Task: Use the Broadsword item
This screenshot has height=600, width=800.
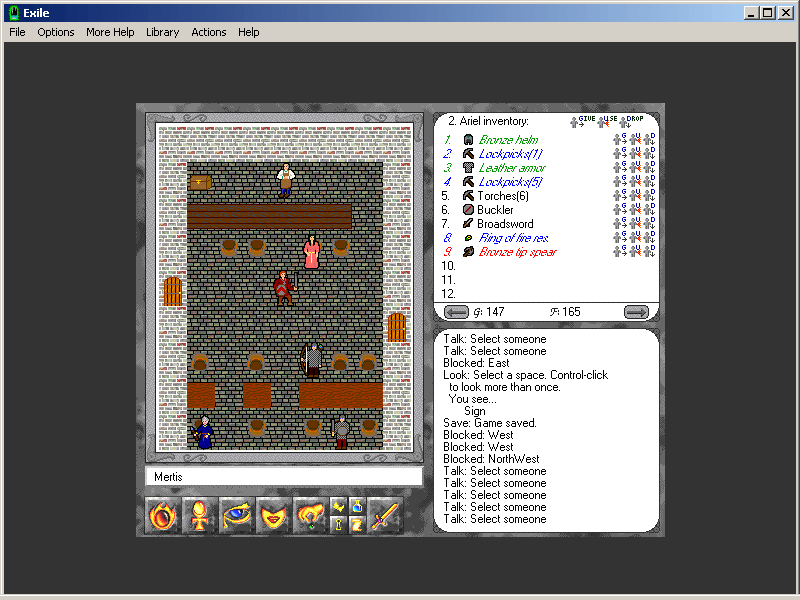Action: point(635,223)
